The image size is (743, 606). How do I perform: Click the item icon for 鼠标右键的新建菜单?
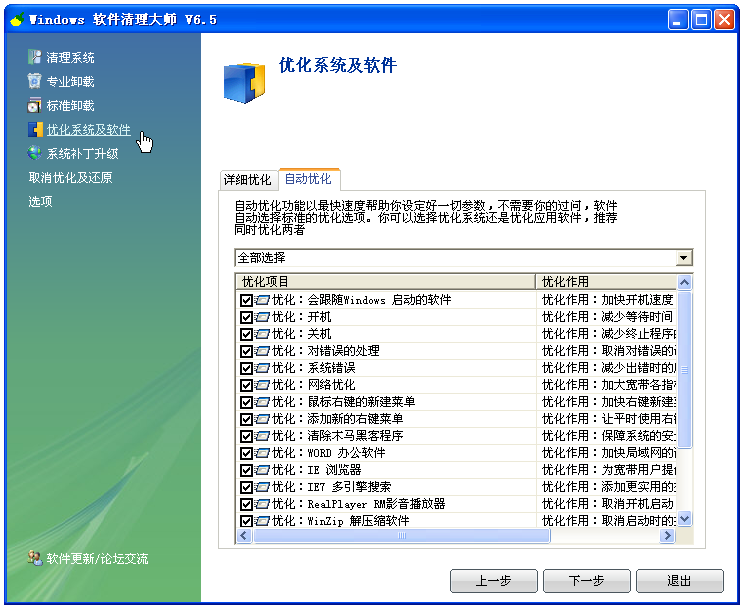262,402
